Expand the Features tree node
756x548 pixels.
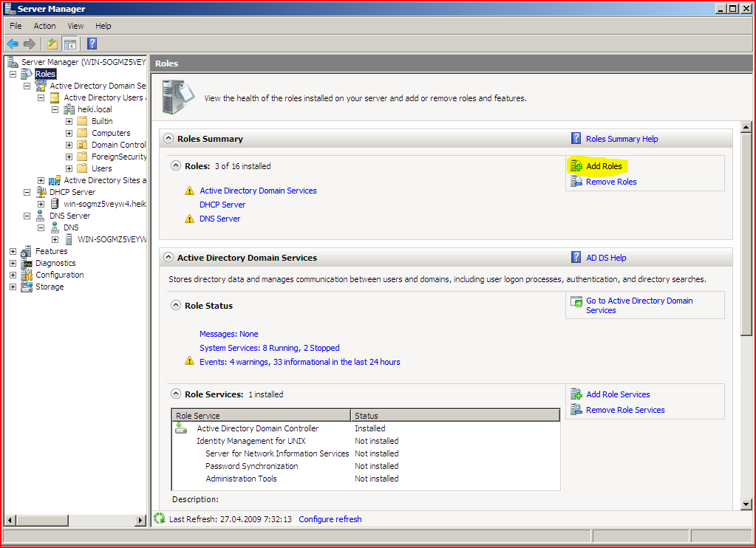tap(13, 252)
